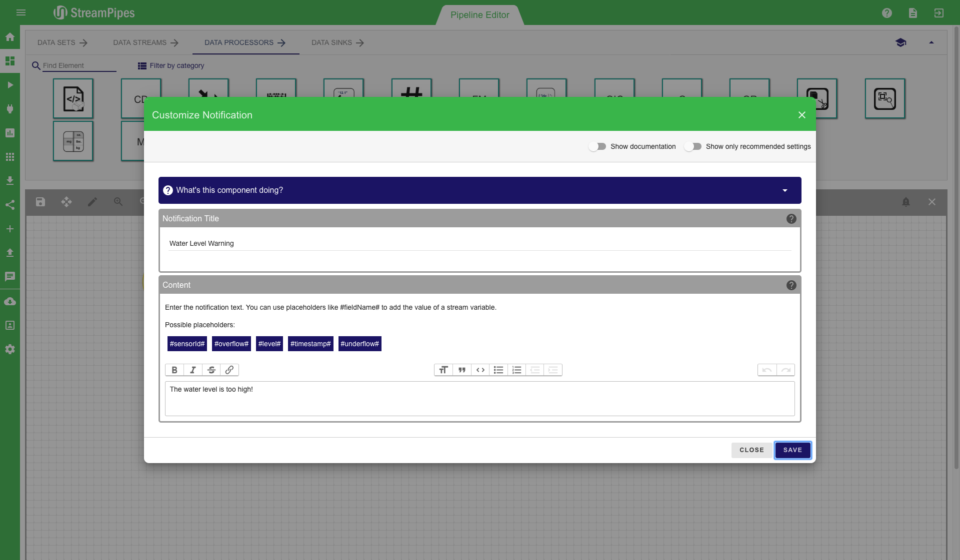The height and width of the screenshot is (560, 960).
Task: Switch to the Data Streams tab
Action: (x=145, y=42)
